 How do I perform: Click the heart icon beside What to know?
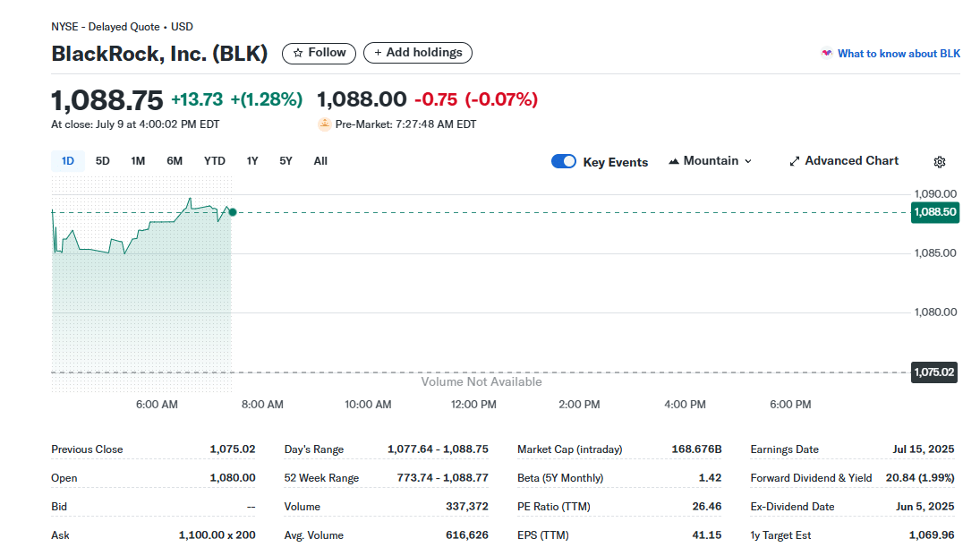point(827,53)
